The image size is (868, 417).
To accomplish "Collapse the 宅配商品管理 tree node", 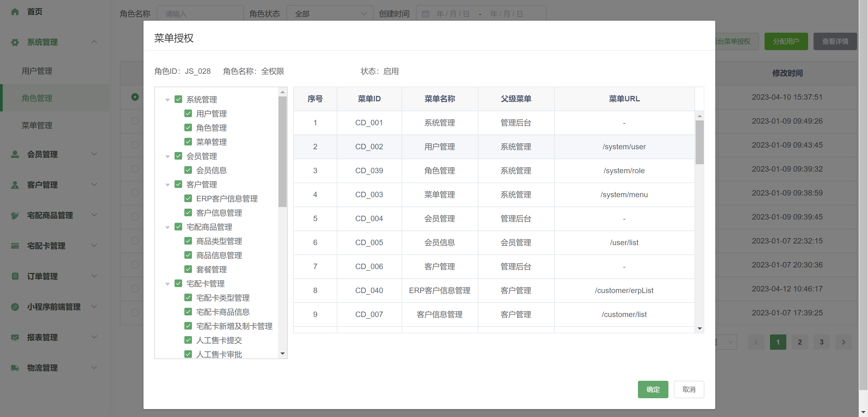I will click(167, 227).
